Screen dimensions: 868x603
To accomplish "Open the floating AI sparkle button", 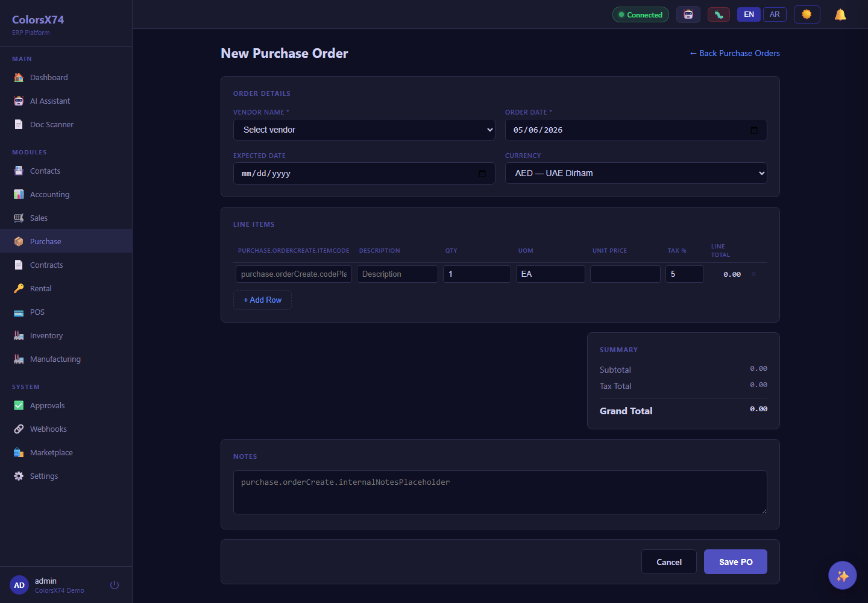I will [843, 575].
